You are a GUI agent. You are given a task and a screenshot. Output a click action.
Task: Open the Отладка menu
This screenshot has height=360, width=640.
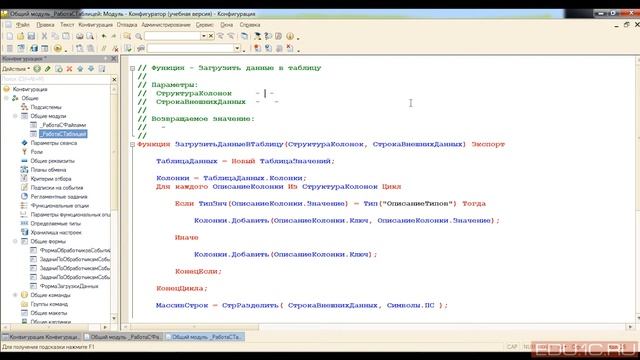click(x=127, y=25)
